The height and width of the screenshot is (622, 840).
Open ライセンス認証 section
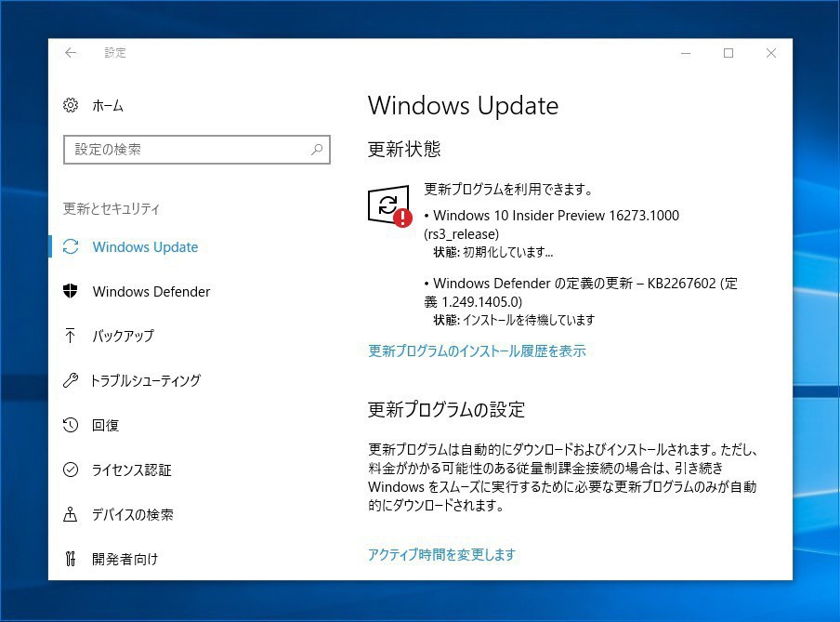pyautogui.click(x=132, y=470)
